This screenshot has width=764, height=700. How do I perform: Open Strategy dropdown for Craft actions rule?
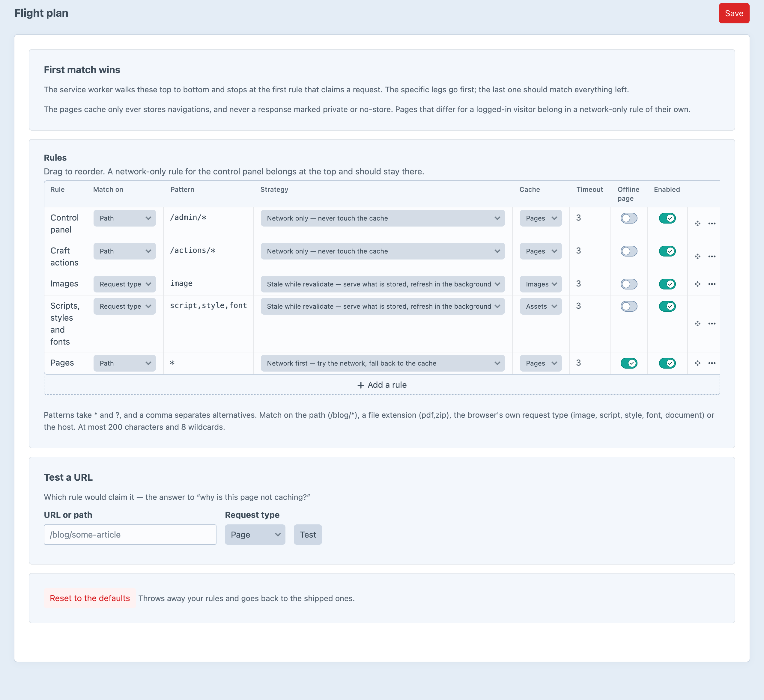(382, 251)
